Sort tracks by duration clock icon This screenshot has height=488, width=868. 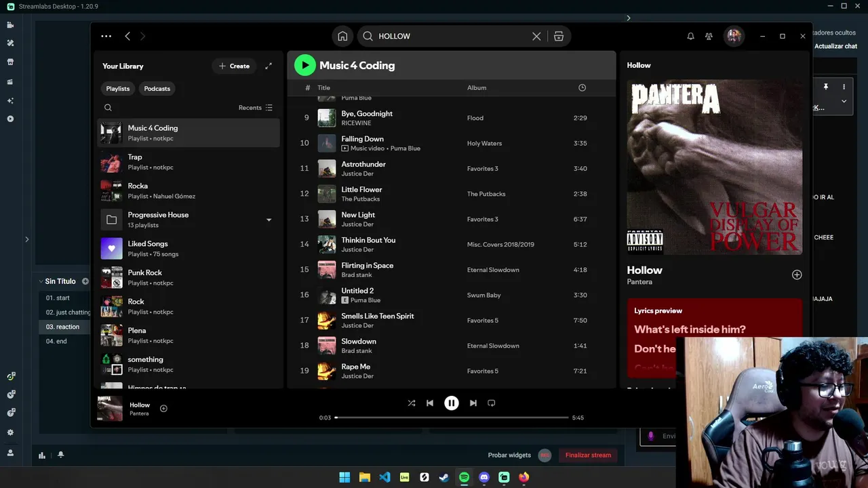click(582, 87)
